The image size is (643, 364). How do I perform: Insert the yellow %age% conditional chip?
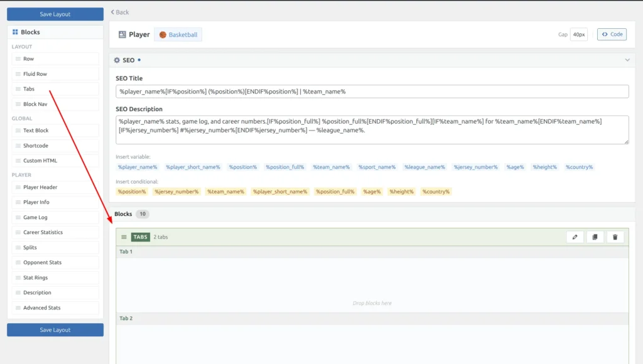click(372, 191)
